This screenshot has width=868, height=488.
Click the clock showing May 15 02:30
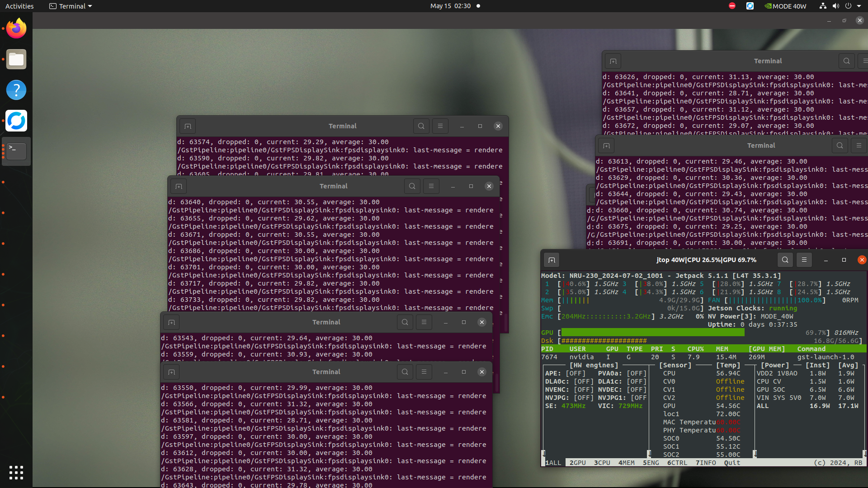point(450,6)
